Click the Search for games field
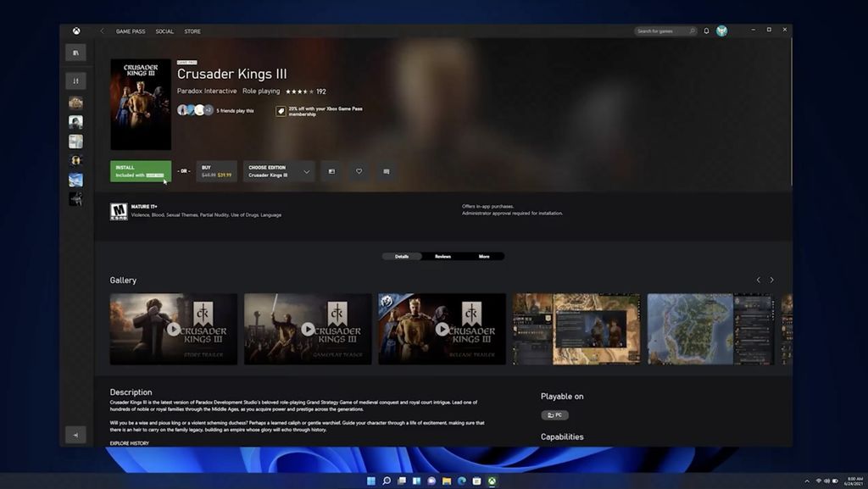Image resolution: width=868 pixels, height=489 pixels. click(x=665, y=31)
